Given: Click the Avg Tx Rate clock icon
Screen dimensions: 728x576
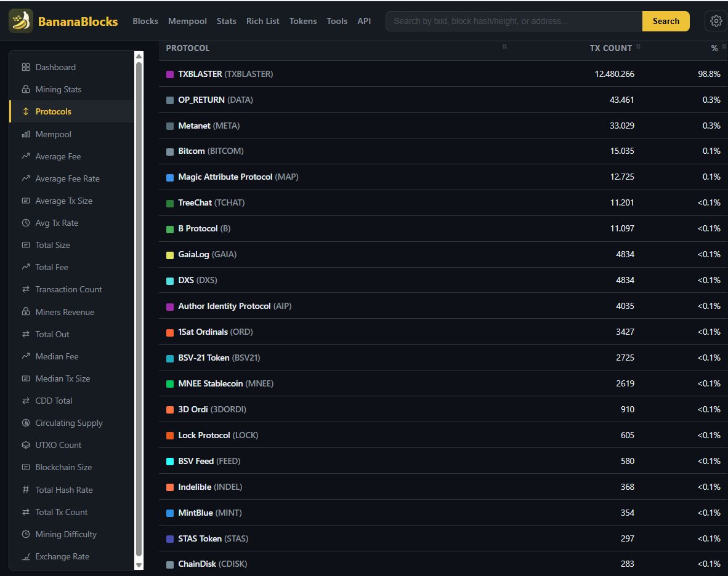Looking at the screenshot, I should coord(25,223).
